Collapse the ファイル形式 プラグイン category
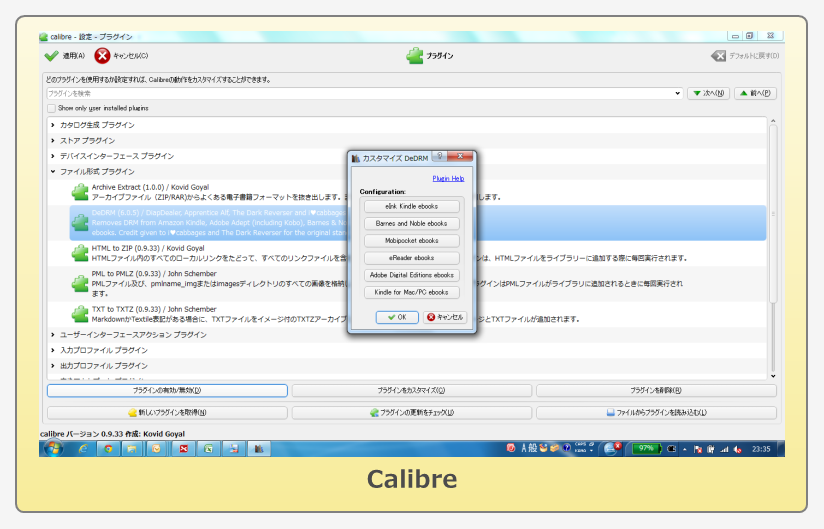Viewport: 824px width, 529px height. tap(53, 172)
